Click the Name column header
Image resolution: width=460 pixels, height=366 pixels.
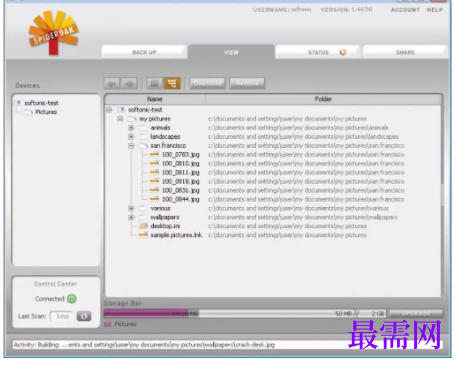[155, 99]
